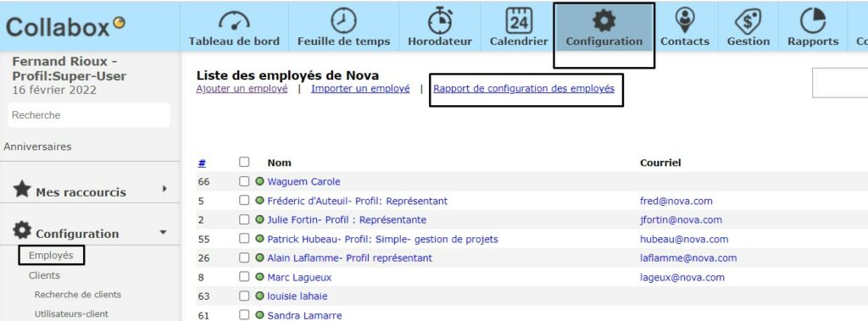This screenshot has height=321, width=868.
Task: Click the gear icon beside sidebar Configuration
Action: (22, 230)
